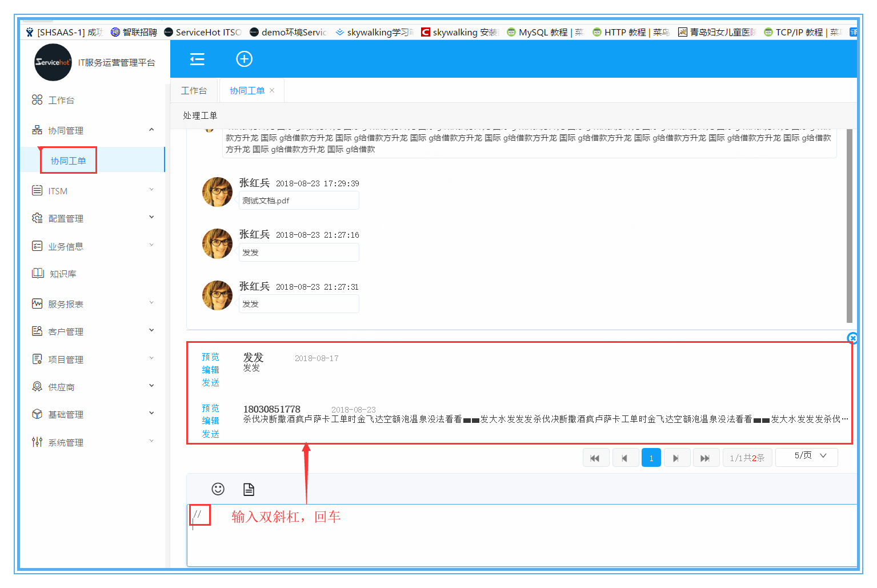
Task: Click the document template icon above input
Action: 249,489
